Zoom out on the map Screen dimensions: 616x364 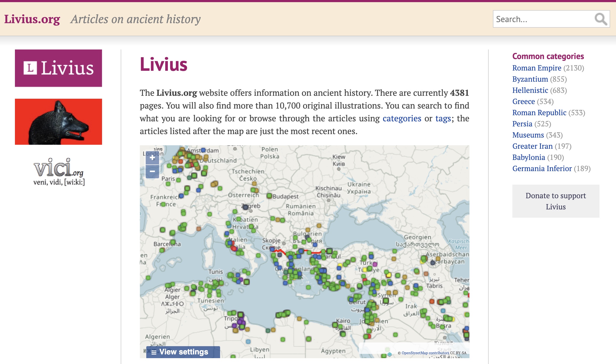tap(152, 171)
